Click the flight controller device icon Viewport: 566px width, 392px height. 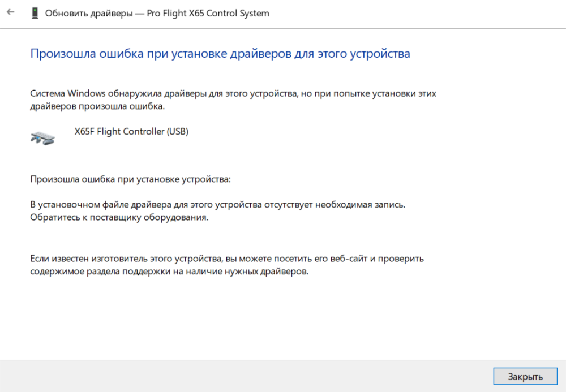43,137
